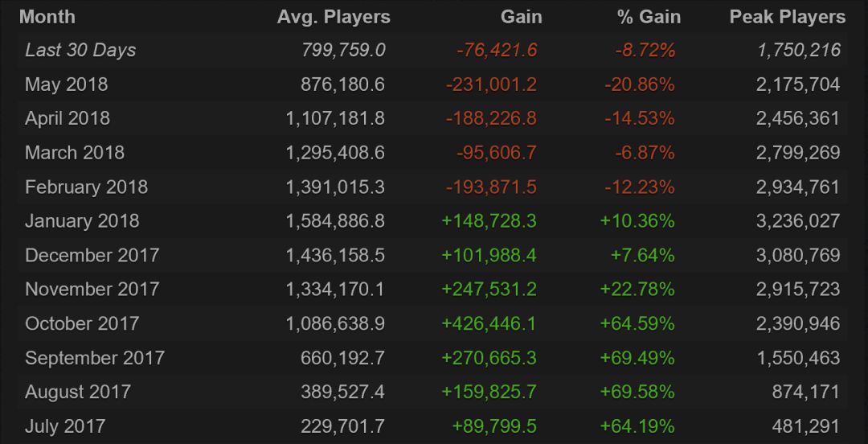The width and height of the screenshot is (868, 444).
Task: Select the July 2017 month label
Action: pos(65,426)
